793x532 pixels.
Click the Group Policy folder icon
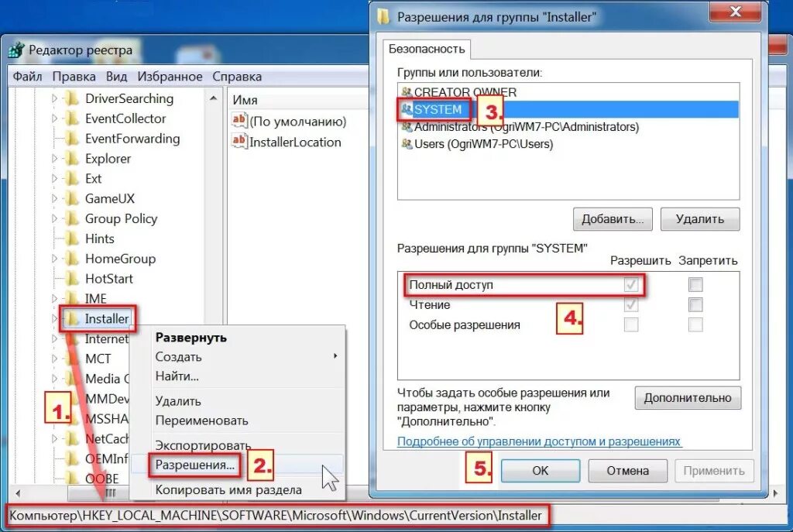click(72, 219)
